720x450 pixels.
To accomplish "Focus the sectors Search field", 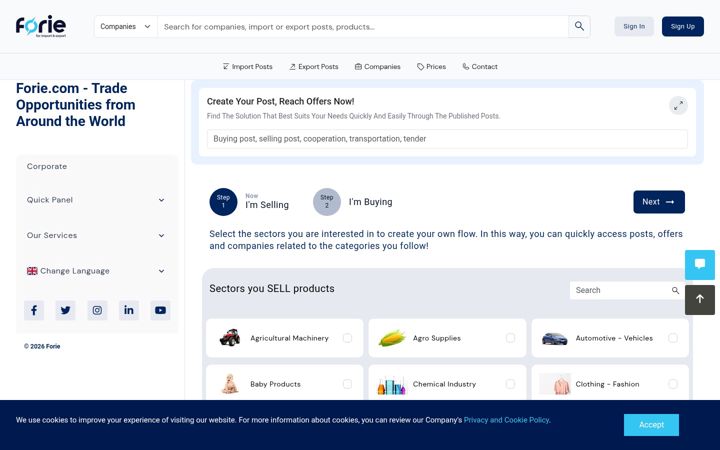I will coord(620,290).
